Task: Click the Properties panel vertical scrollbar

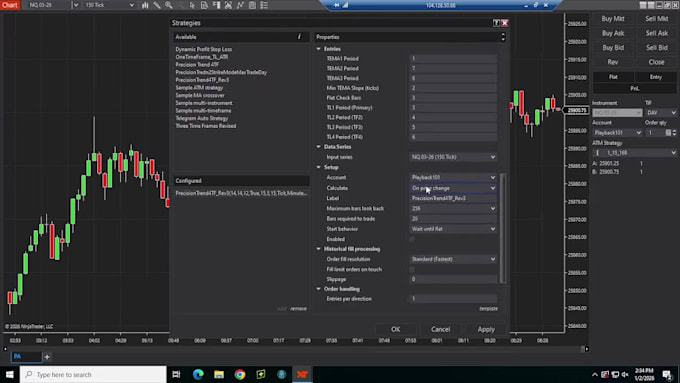Action: [503, 228]
